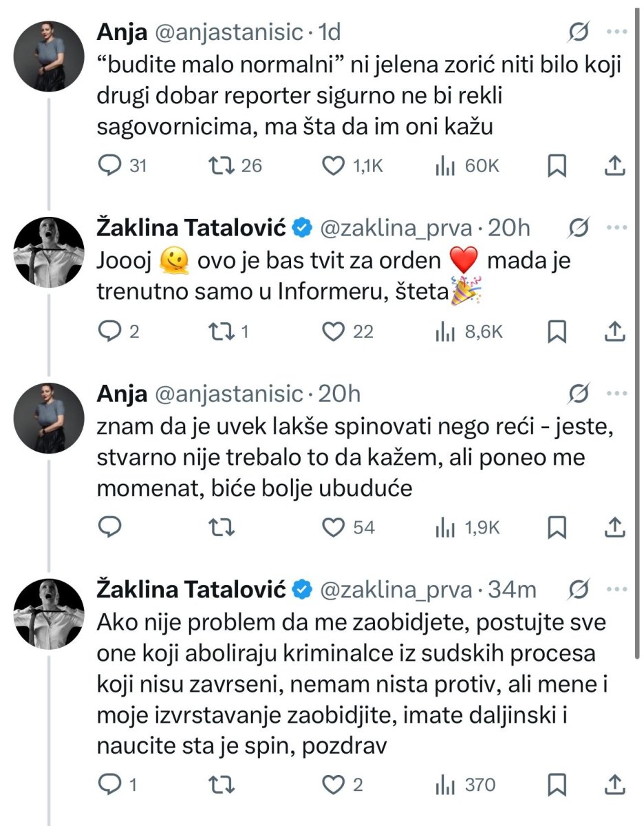Open Žaklina Tatalović profile name in 20h tweet

(x=191, y=227)
